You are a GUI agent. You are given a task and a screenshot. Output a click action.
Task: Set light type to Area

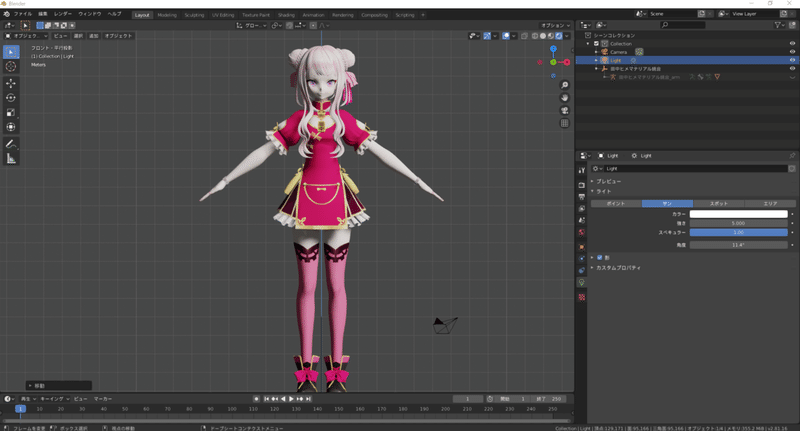pyautogui.click(x=770, y=204)
